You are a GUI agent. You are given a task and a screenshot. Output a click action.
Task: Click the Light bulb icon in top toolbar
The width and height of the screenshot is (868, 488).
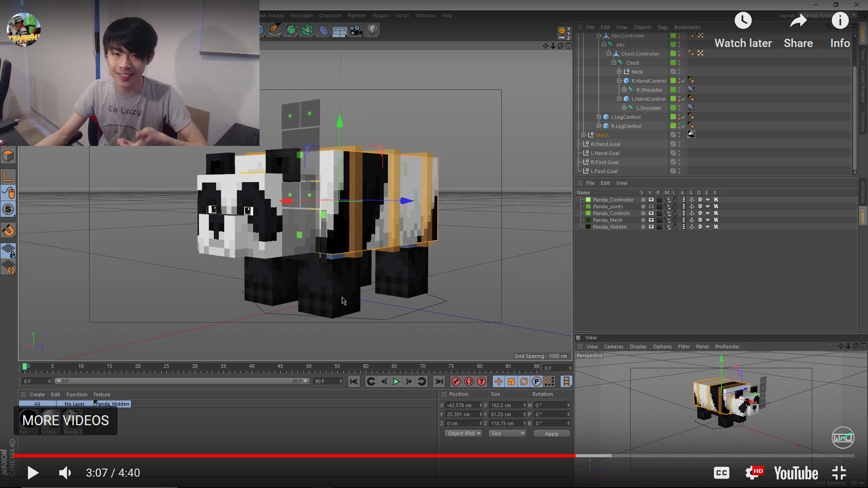pos(373,30)
